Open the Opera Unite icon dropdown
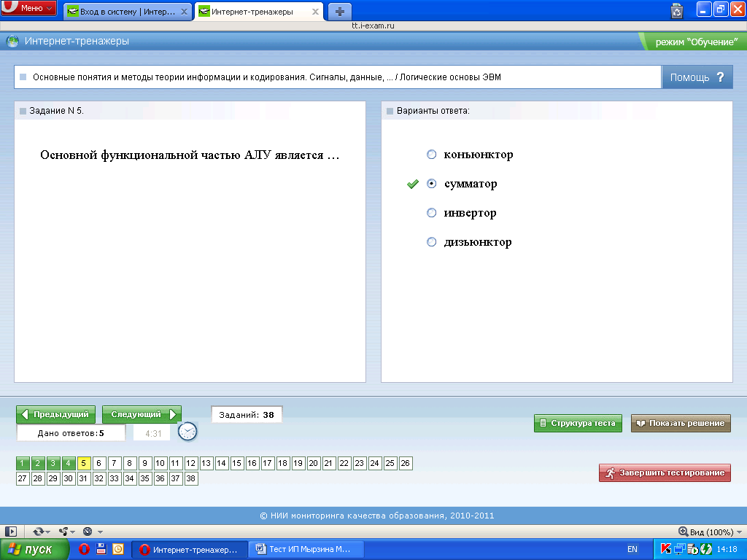 click(66, 532)
